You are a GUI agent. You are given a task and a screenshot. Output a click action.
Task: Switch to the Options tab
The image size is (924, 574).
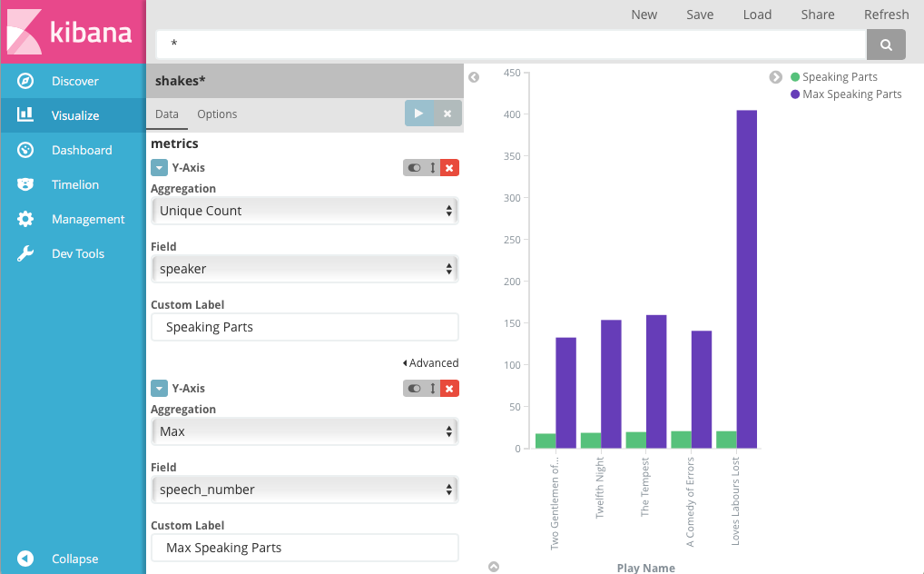(x=217, y=114)
